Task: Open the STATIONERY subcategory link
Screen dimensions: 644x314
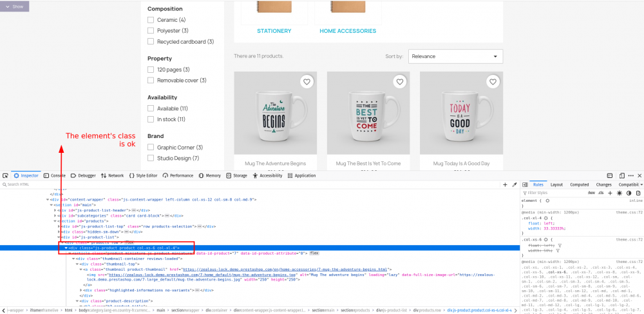Action: click(x=274, y=31)
